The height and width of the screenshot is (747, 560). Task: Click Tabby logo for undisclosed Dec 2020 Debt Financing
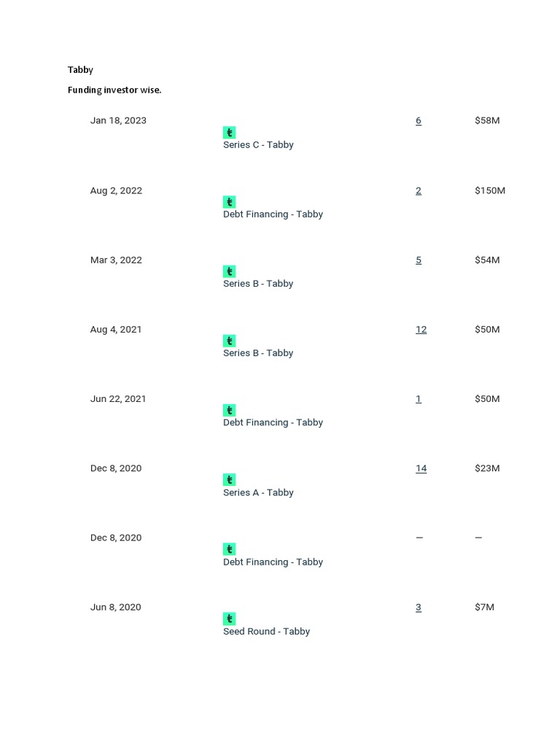pos(229,549)
